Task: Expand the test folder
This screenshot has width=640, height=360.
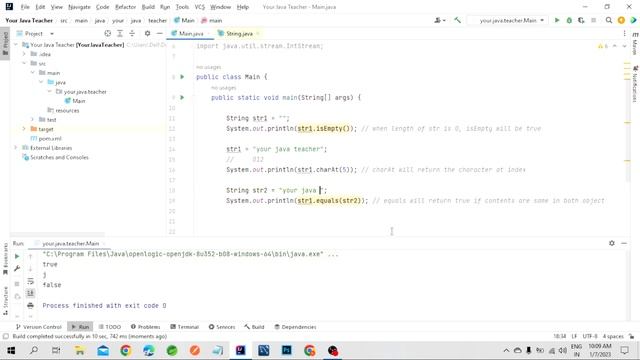Action: coord(33,120)
